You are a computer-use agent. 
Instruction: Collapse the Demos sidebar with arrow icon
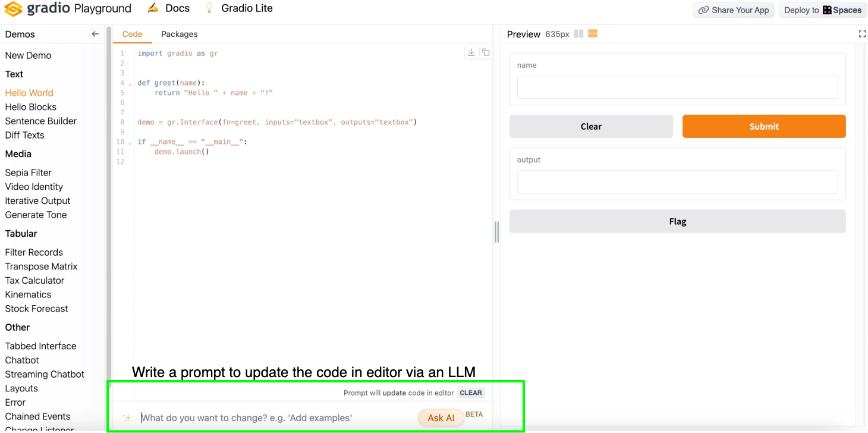95,34
